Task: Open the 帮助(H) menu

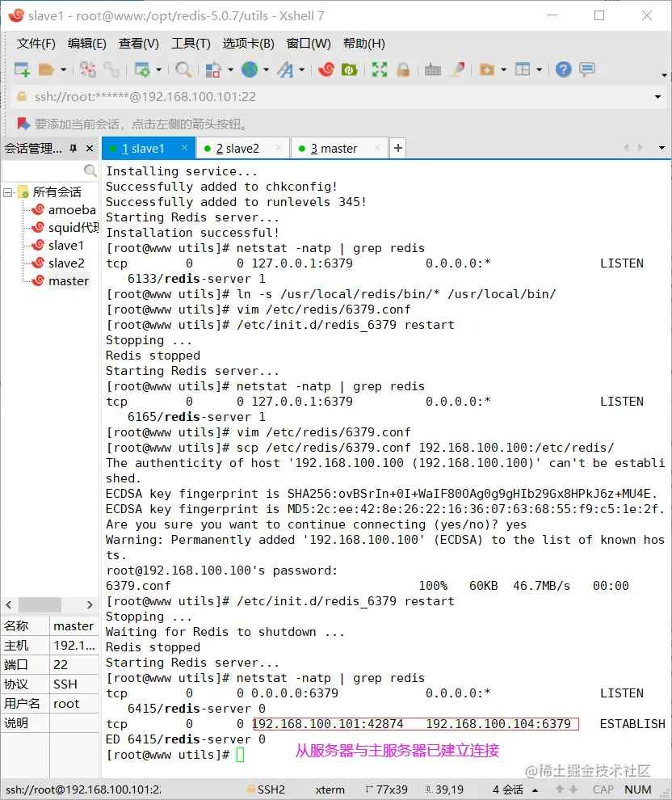Action: [364, 44]
